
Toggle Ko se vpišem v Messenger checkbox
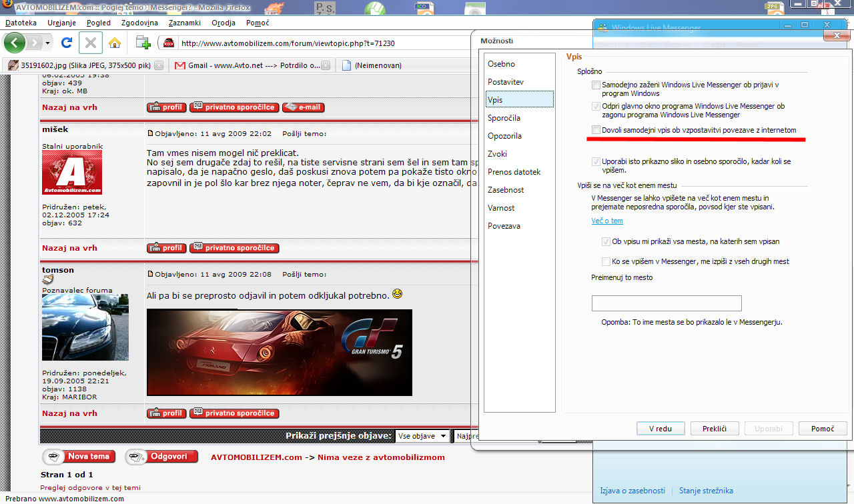pyautogui.click(x=606, y=261)
